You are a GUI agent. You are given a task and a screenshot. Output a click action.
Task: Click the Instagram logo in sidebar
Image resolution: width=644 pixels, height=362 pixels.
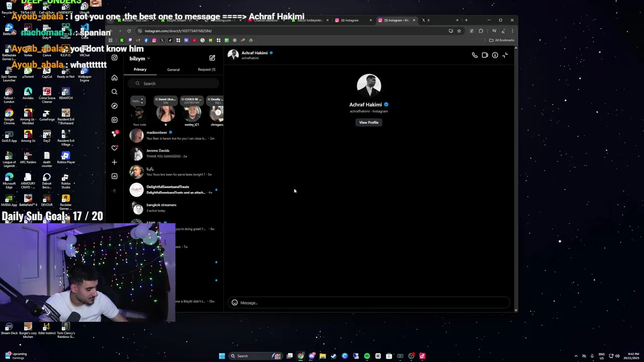coord(114,58)
